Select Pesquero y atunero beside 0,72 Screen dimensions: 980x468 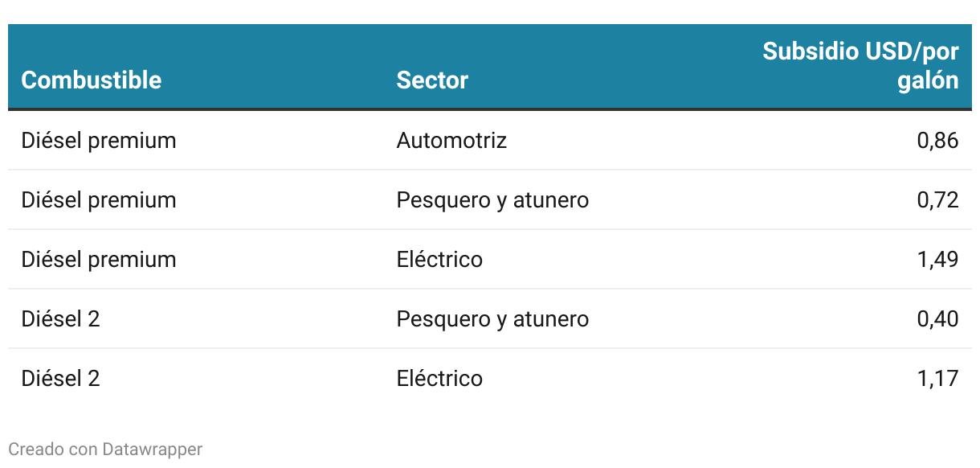click(492, 200)
